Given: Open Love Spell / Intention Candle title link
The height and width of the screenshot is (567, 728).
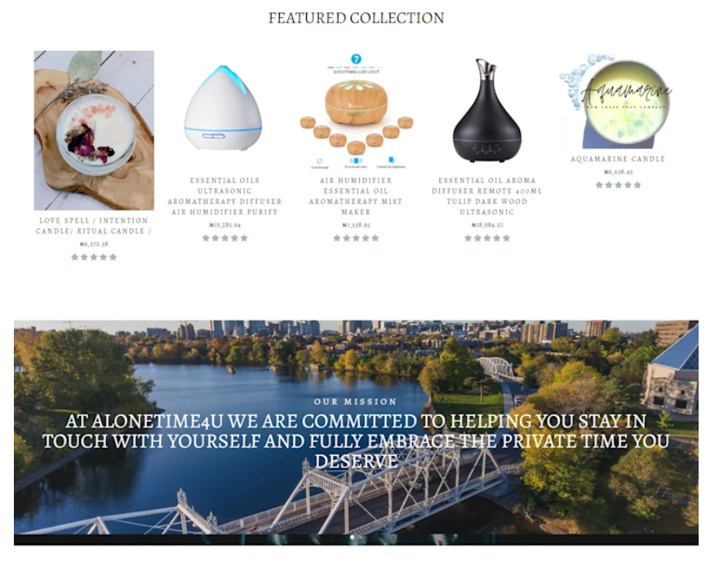Looking at the screenshot, I should [94, 225].
